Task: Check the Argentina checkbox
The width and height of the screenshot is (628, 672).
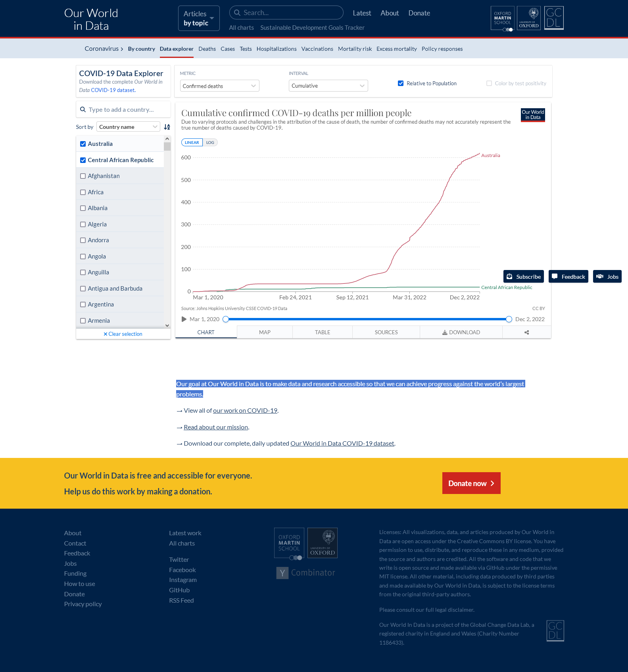Action: click(83, 304)
